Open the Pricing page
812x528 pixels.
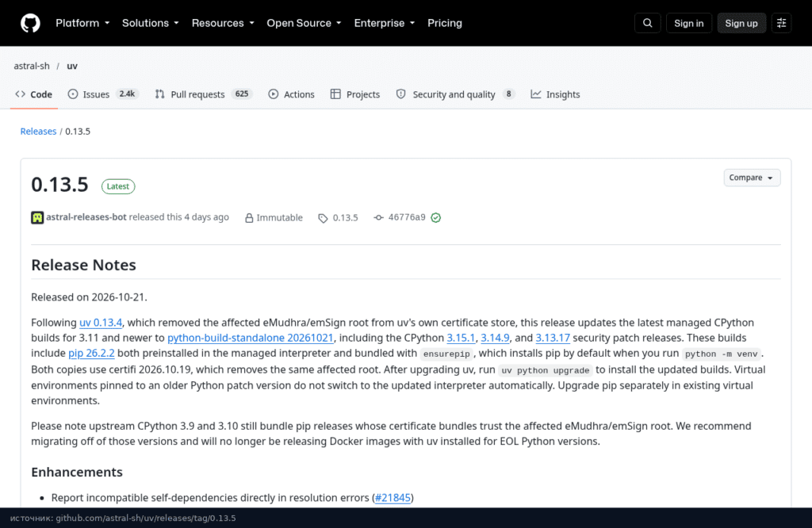(x=445, y=23)
